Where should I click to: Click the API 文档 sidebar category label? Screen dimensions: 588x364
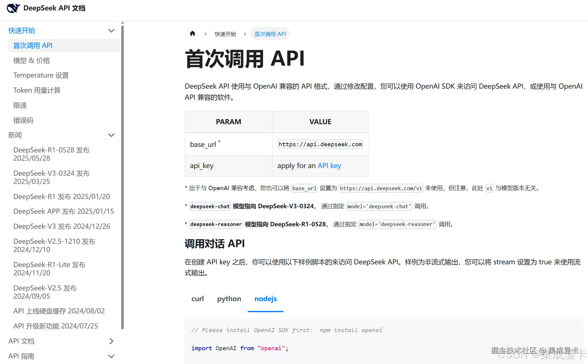(x=21, y=341)
